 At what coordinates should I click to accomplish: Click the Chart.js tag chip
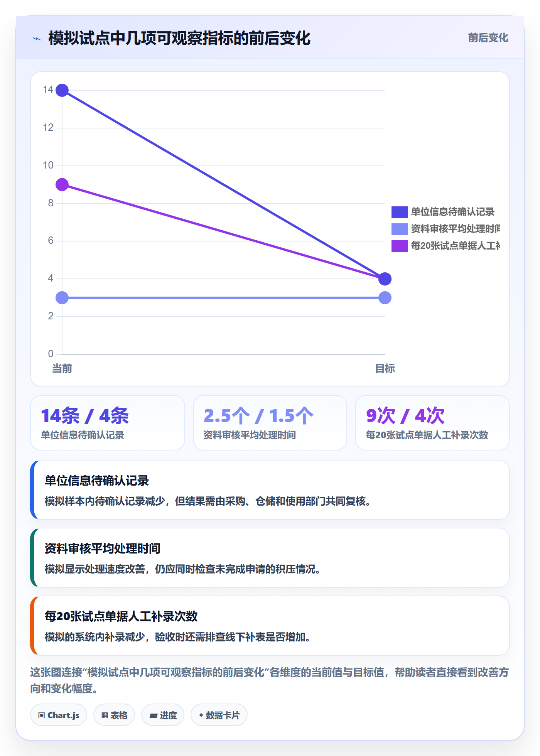tap(59, 715)
